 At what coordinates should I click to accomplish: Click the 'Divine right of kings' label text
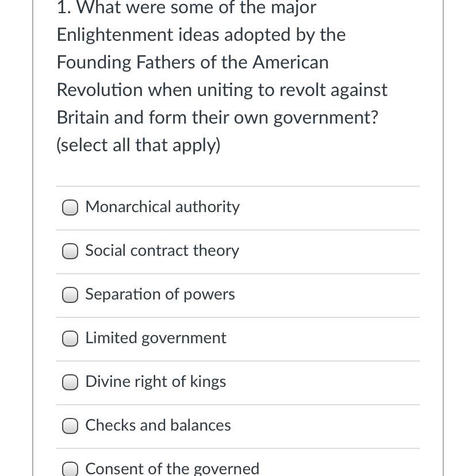[156, 382]
